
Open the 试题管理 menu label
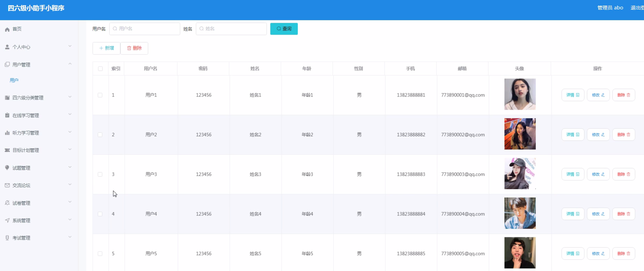(22, 168)
